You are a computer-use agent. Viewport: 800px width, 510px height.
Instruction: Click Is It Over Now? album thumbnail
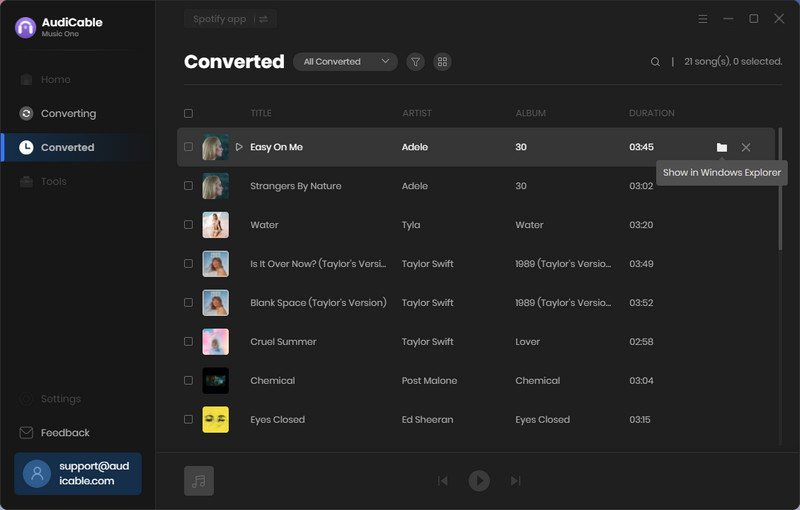[215, 264]
